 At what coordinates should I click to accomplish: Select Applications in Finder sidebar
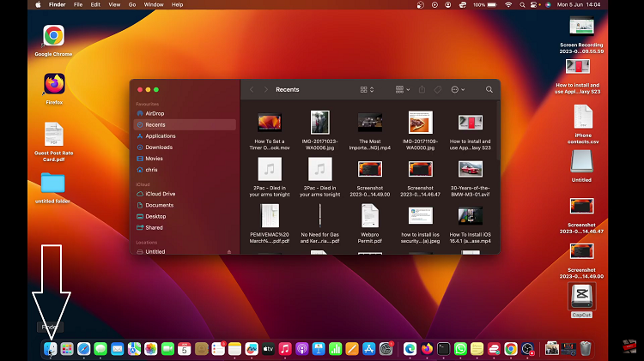coord(185,135)
